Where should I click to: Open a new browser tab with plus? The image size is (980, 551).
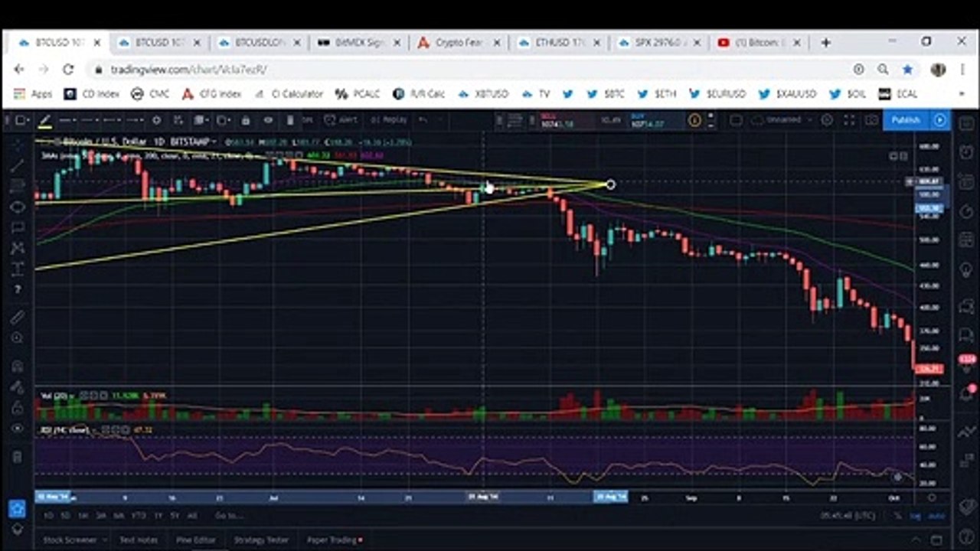click(x=825, y=43)
